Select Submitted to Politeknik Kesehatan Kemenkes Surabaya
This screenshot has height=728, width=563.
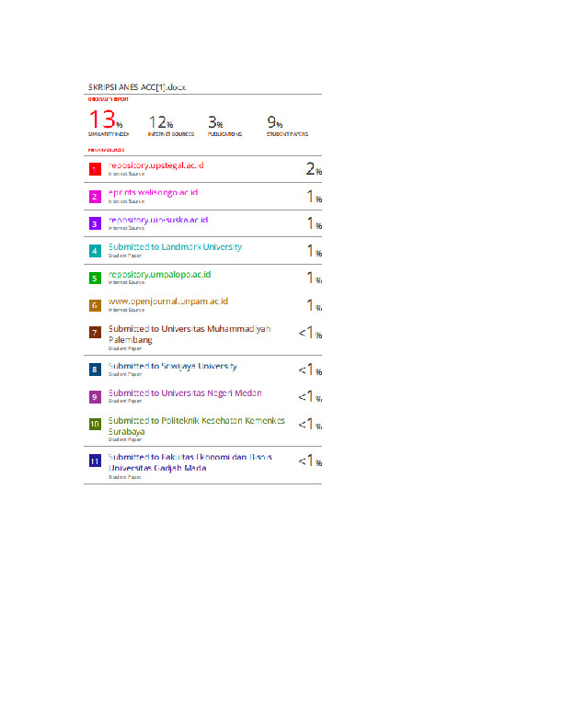(x=197, y=426)
